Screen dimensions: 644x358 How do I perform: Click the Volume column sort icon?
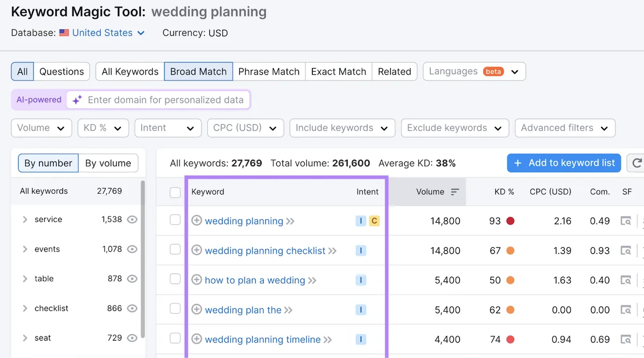coord(455,192)
